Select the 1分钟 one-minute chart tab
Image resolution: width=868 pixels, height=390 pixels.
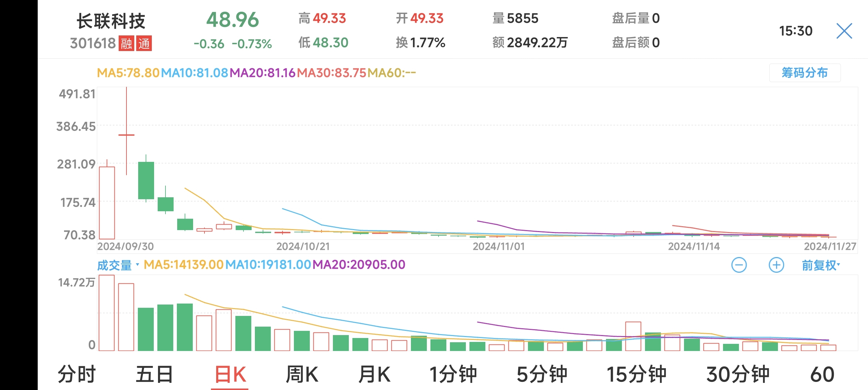click(453, 374)
